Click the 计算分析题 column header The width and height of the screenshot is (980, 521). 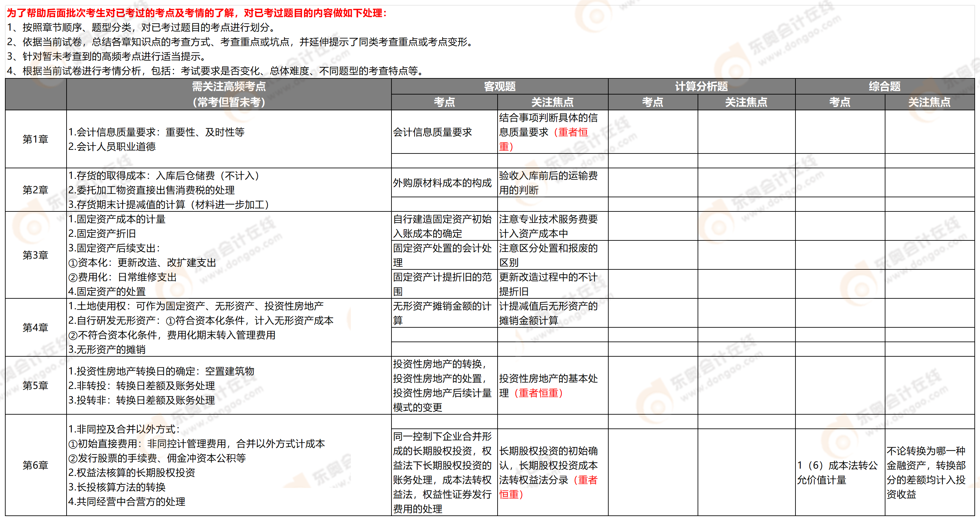coord(702,86)
